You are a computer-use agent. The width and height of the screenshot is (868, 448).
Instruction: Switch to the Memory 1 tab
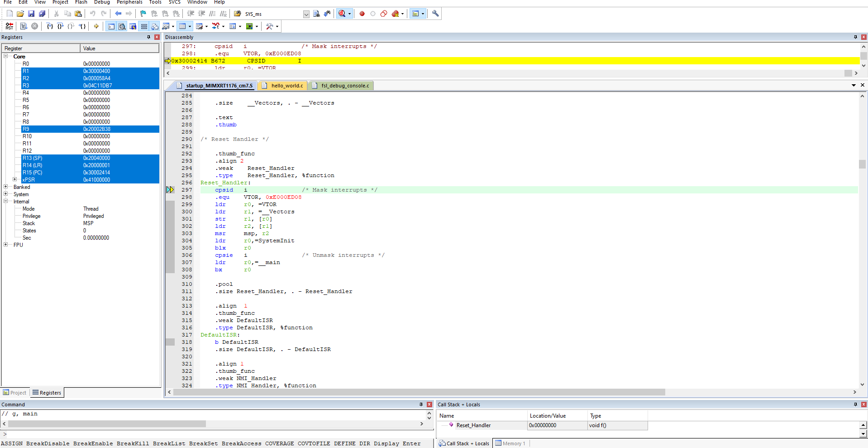pos(511,443)
